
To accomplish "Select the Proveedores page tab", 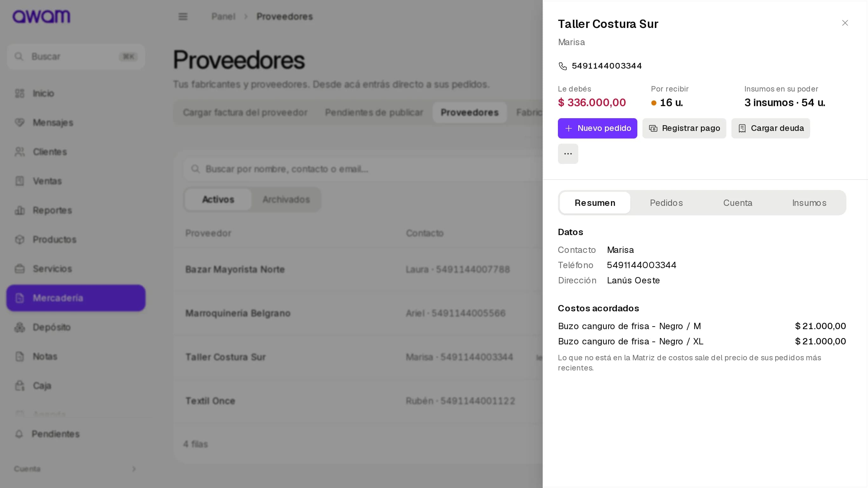I will pos(469,112).
